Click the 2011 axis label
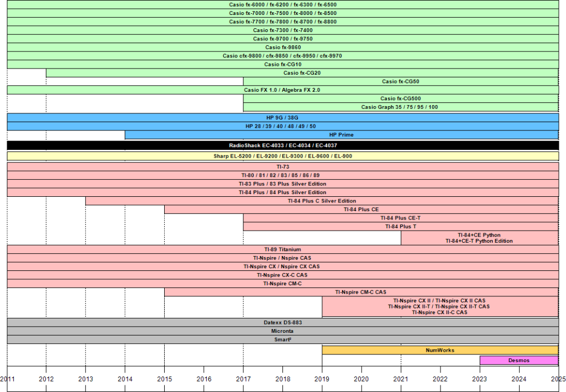Image resolution: width=566 pixels, height=392 pixels. point(7,379)
